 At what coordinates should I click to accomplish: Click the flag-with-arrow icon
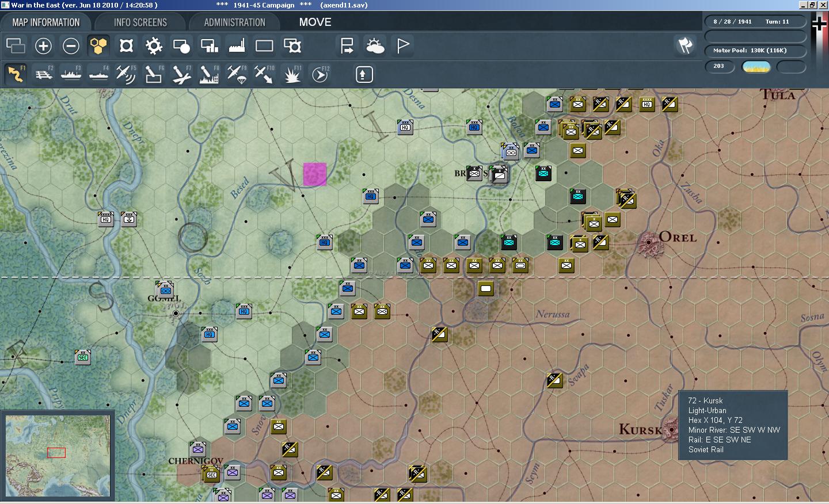click(347, 45)
